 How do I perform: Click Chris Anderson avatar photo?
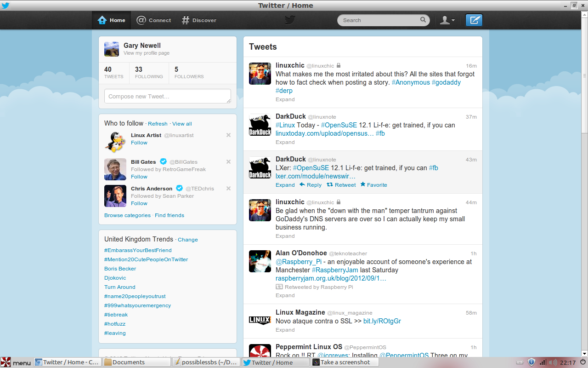[x=115, y=196]
